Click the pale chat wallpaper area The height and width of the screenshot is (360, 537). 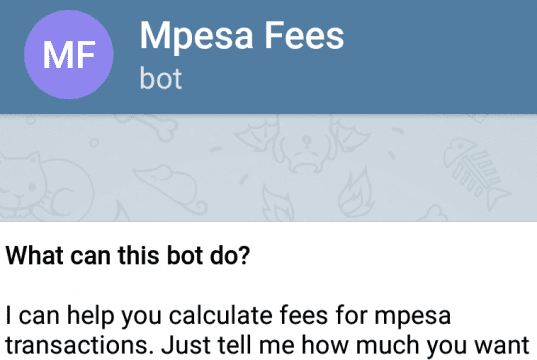pyautogui.click(x=268, y=168)
